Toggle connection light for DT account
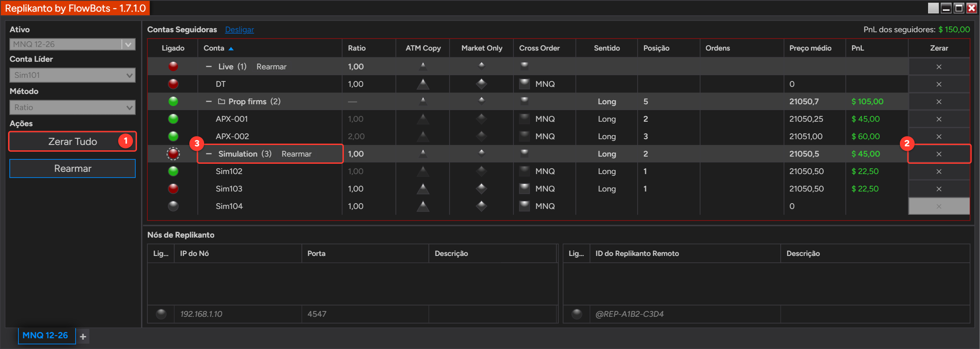 [x=173, y=84]
